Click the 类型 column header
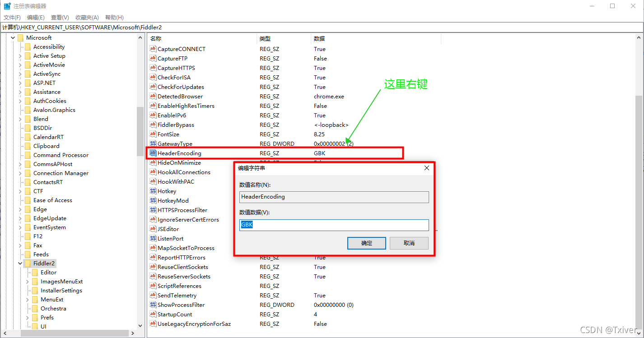This screenshot has width=644, height=338. pyautogui.click(x=284, y=39)
